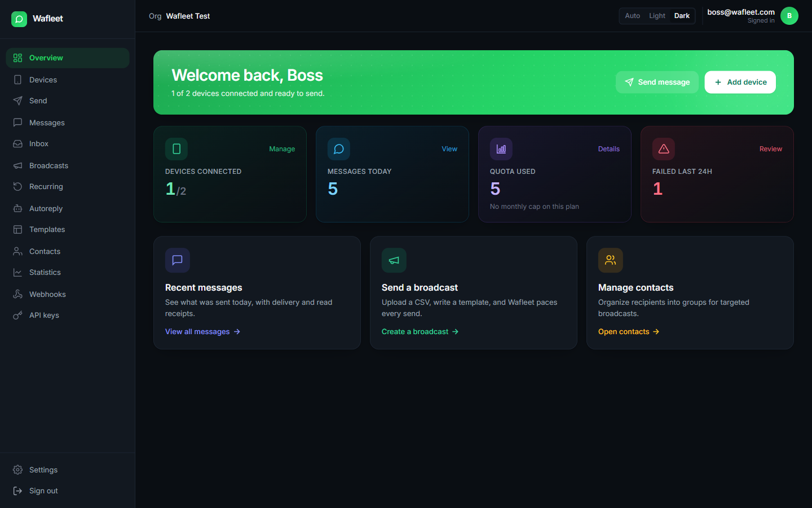The height and width of the screenshot is (508, 812).
Task: Click the Devices phone icon in sidebar
Action: point(17,80)
